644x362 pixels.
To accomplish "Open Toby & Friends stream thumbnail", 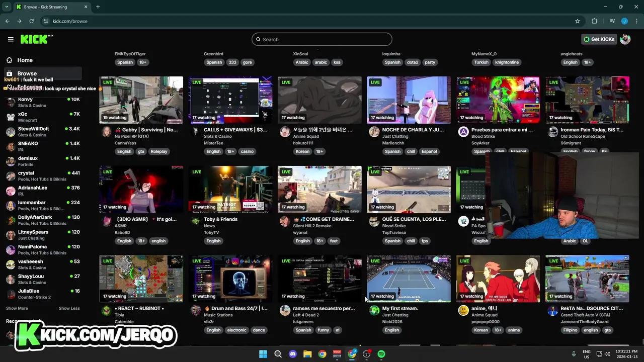I will click(230, 190).
